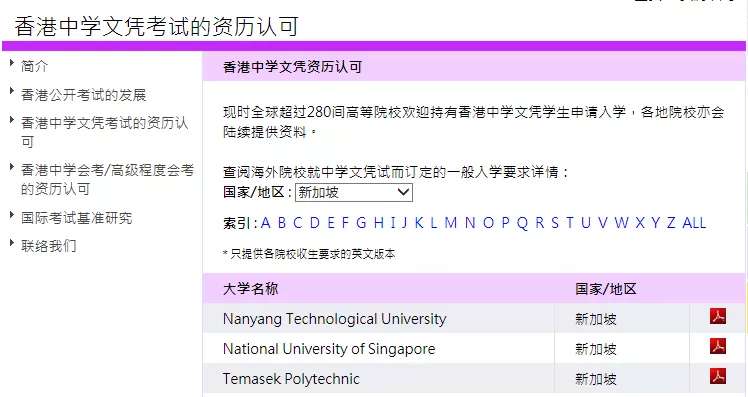Open 香港中学会考/高级程度会考的资历认可 menu item
The image size is (748, 397).
pyautogui.click(x=107, y=179)
